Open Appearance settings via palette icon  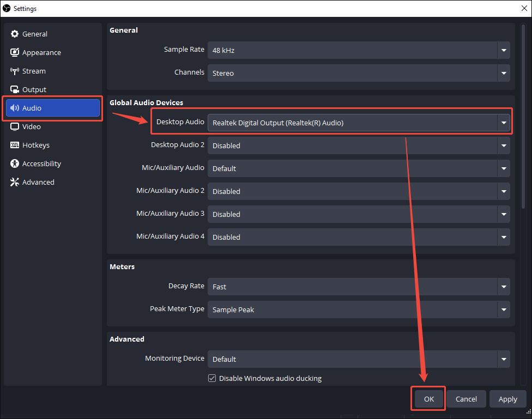pyautogui.click(x=14, y=52)
